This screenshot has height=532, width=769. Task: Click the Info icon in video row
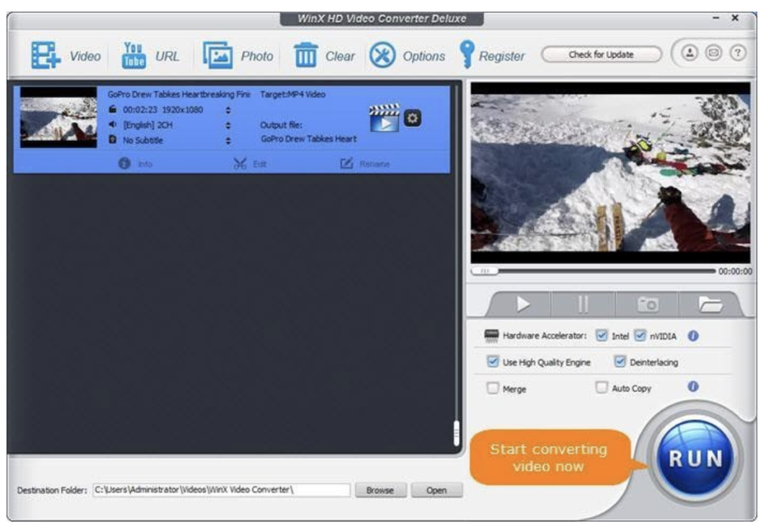pos(124,163)
